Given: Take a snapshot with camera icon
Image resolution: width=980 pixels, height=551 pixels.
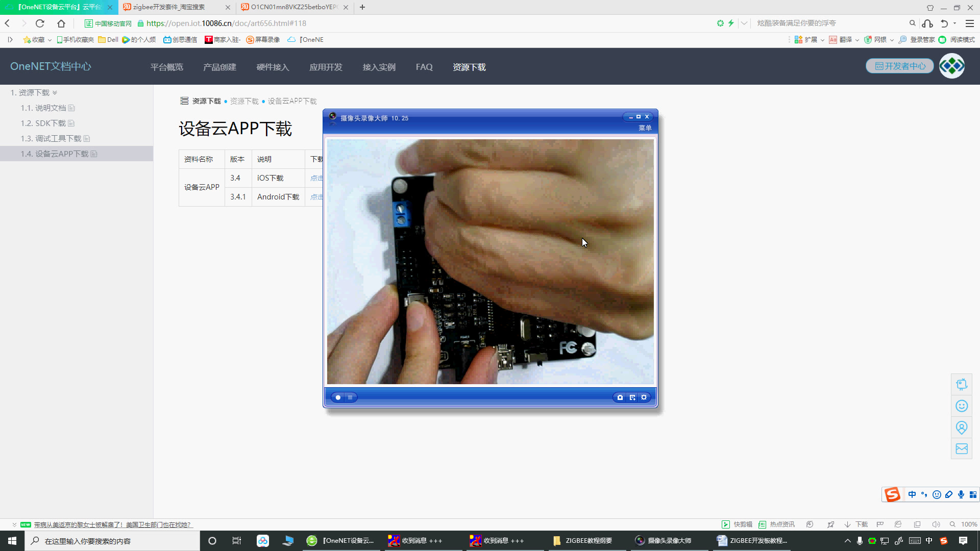Looking at the screenshot, I should click(x=620, y=397).
